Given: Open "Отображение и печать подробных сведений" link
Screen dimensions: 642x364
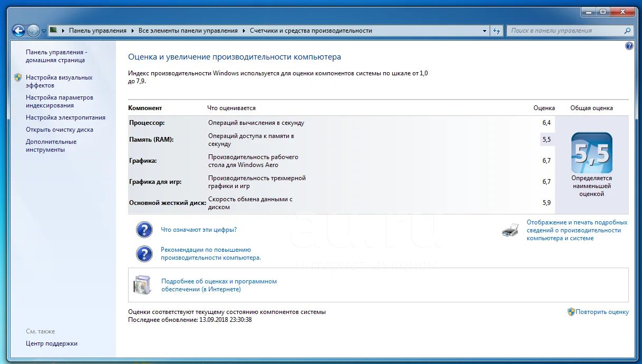Looking at the screenshot, I should [577, 230].
